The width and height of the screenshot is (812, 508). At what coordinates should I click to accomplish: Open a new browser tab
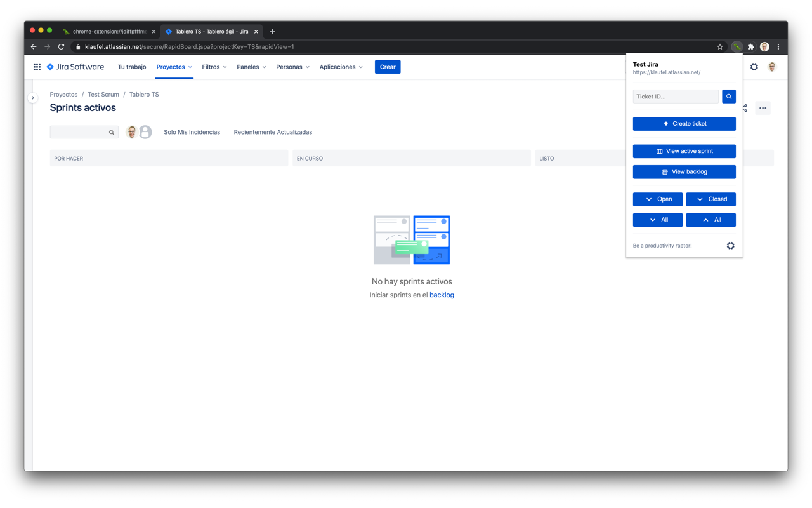tap(272, 32)
